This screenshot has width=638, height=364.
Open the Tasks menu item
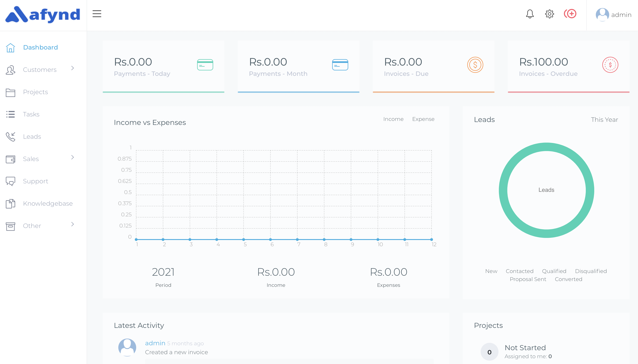point(31,114)
